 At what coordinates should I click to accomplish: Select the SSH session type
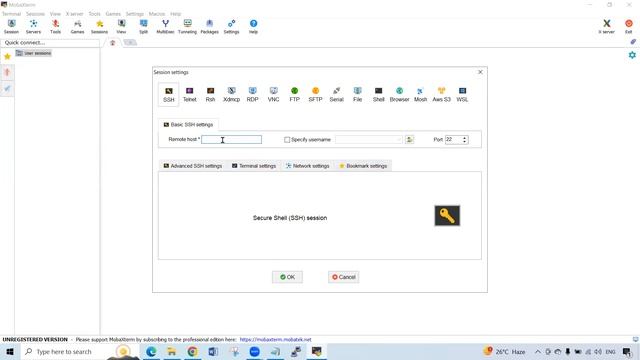[x=169, y=94]
